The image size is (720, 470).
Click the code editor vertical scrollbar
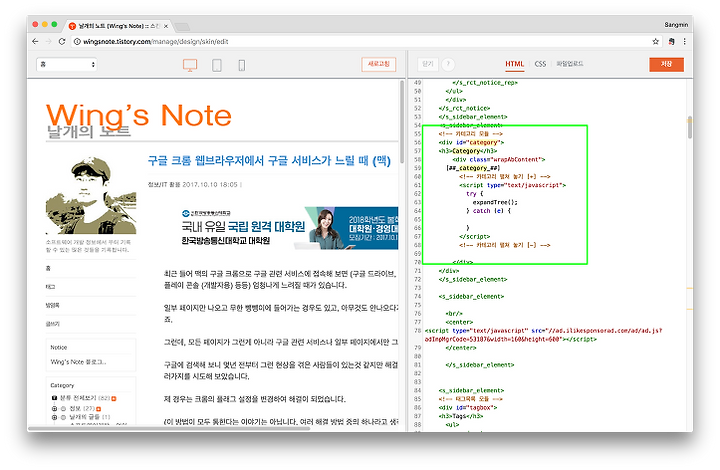[x=690, y=127]
